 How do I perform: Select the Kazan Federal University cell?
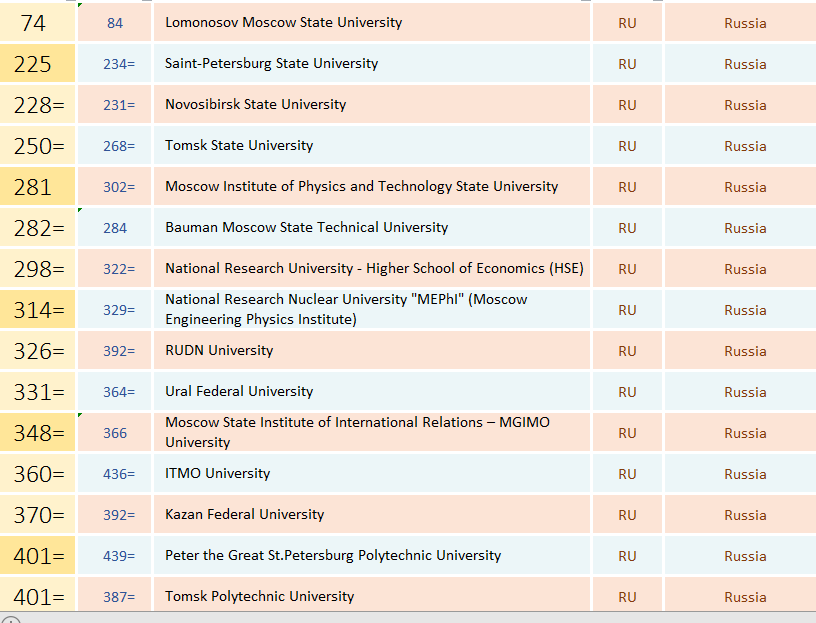372,515
